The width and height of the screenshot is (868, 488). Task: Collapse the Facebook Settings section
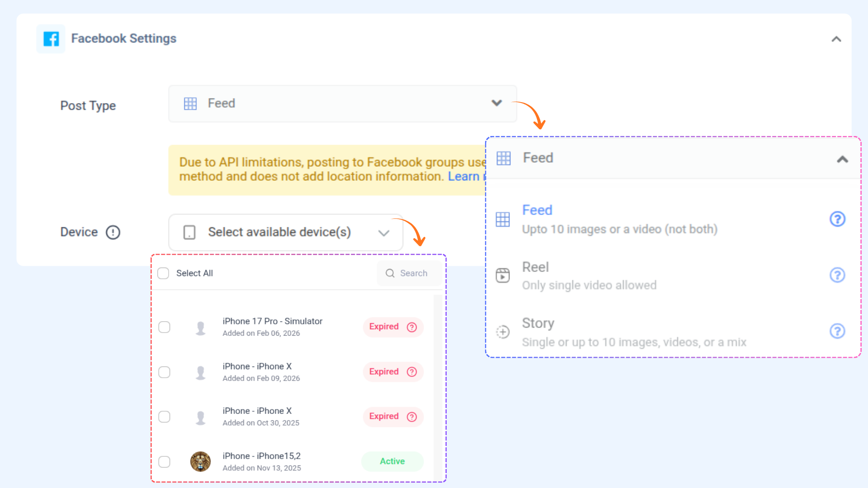(836, 39)
